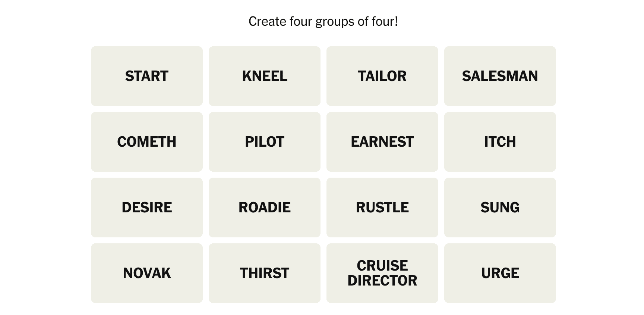The height and width of the screenshot is (315, 644).
Task: Pick the URGE word tile
Action: [500, 273]
